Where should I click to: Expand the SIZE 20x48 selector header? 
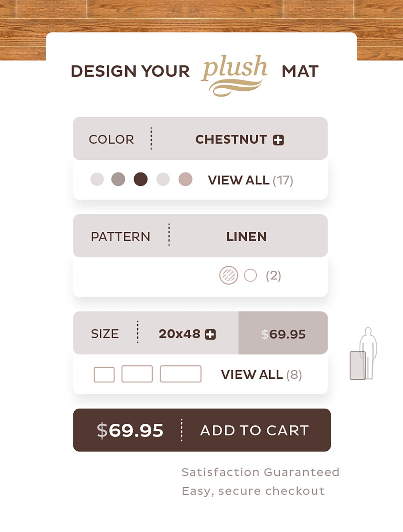tap(156, 333)
